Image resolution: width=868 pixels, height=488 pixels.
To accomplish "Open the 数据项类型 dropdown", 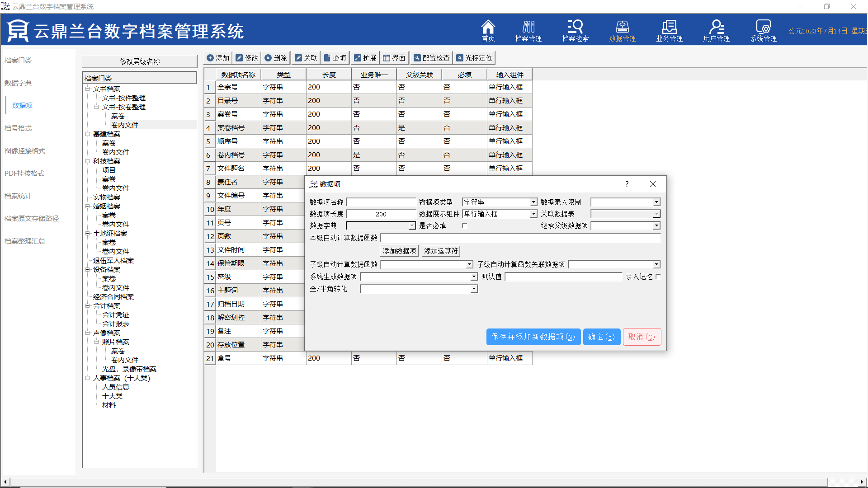I will click(x=533, y=202).
